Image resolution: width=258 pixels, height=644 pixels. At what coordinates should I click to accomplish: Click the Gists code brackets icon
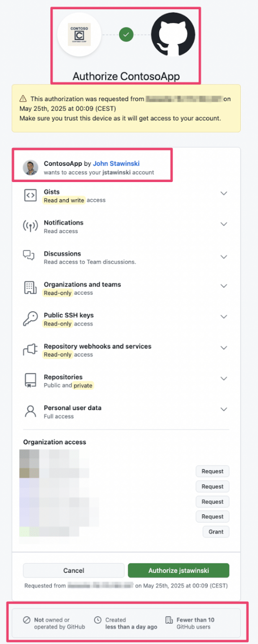click(x=30, y=195)
